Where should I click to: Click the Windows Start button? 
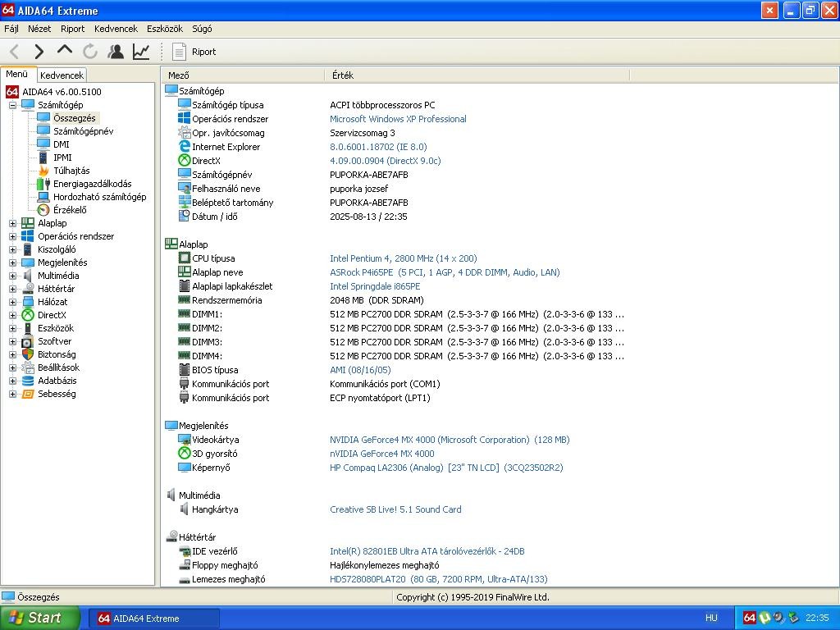coord(39,618)
